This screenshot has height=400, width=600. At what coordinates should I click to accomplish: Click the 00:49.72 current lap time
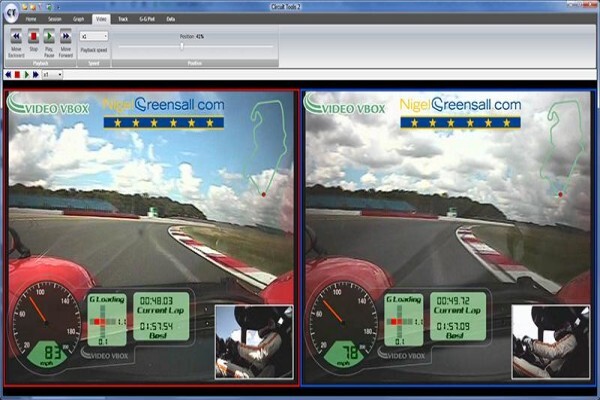(x=453, y=300)
